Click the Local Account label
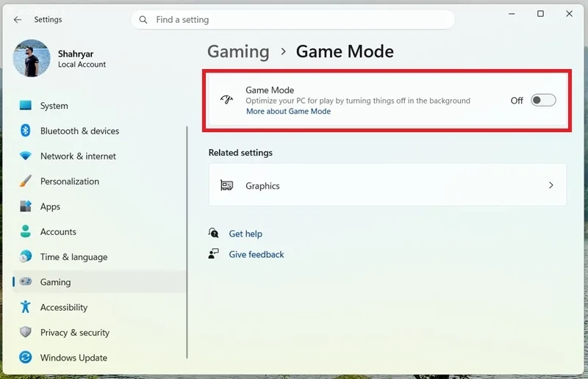The width and height of the screenshot is (588, 379). (x=82, y=65)
